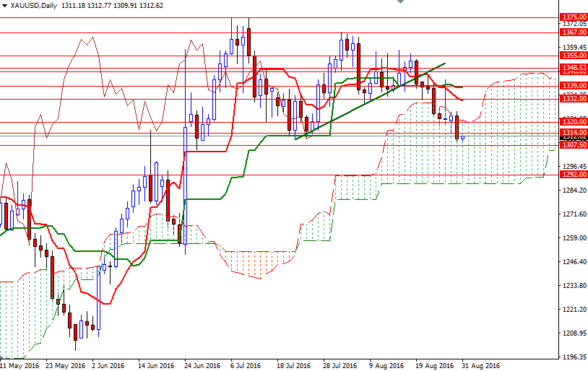This screenshot has width=588, height=371.
Task: Click the gray chart shift triangle marker
Action: tap(400, 1)
